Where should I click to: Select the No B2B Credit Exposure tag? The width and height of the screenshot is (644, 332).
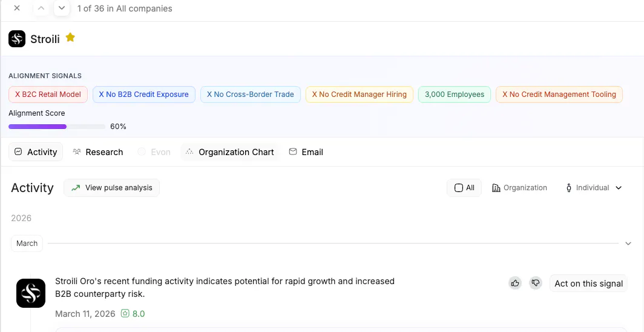click(x=144, y=95)
